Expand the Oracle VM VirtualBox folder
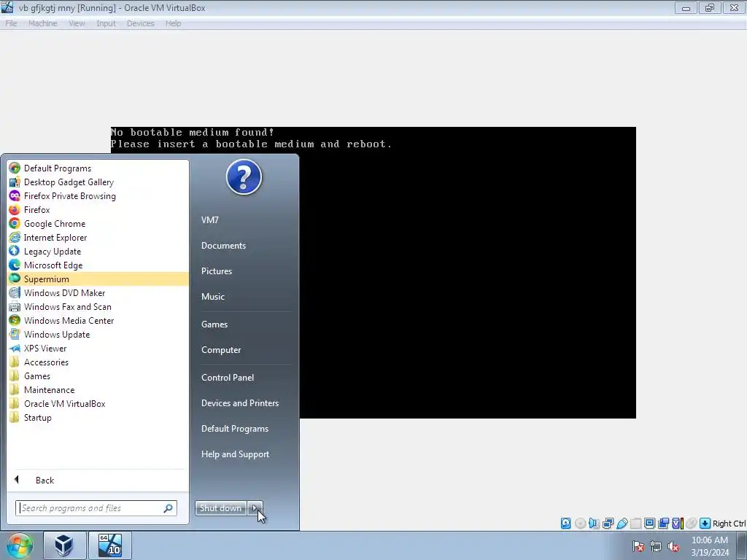Image resolution: width=747 pixels, height=560 pixels. 98,403
